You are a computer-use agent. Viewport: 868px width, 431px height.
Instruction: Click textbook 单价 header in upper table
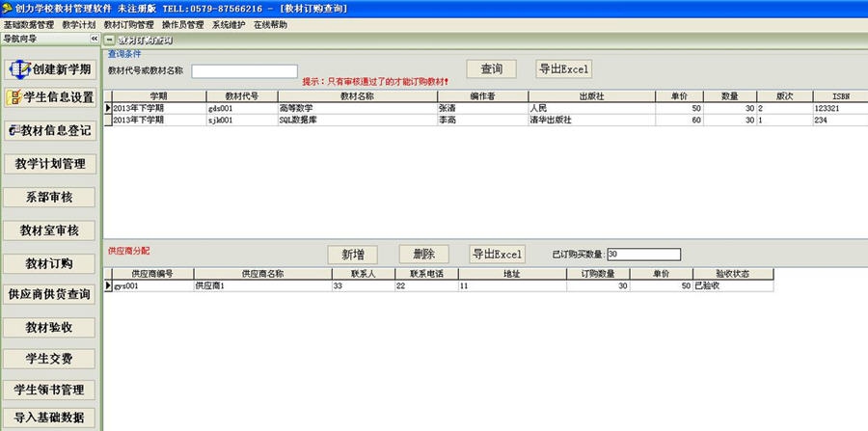click(x=680, y=96)
